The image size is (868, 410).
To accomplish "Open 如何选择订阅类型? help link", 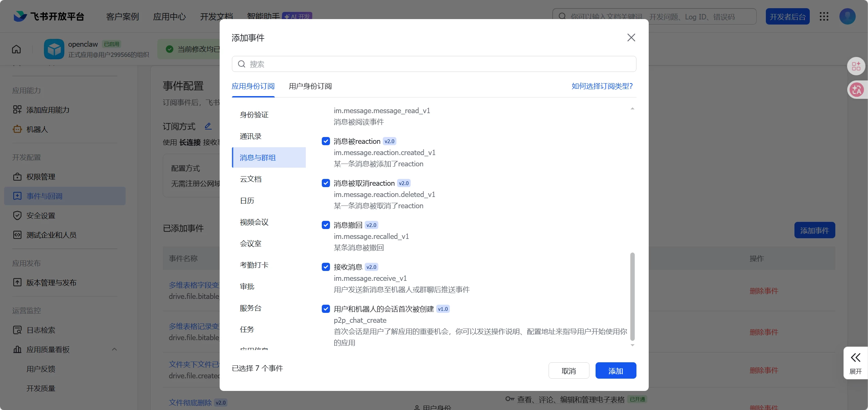I will point(602,86).
